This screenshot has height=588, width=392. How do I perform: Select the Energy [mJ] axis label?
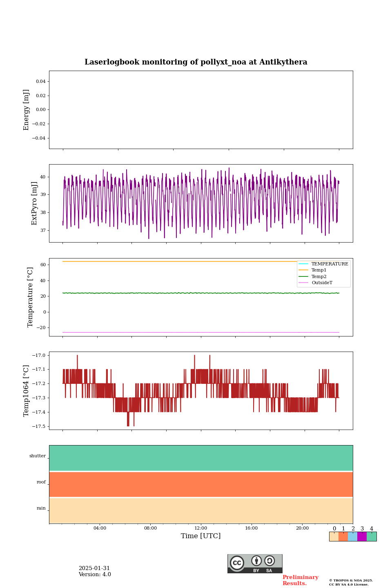27,110
